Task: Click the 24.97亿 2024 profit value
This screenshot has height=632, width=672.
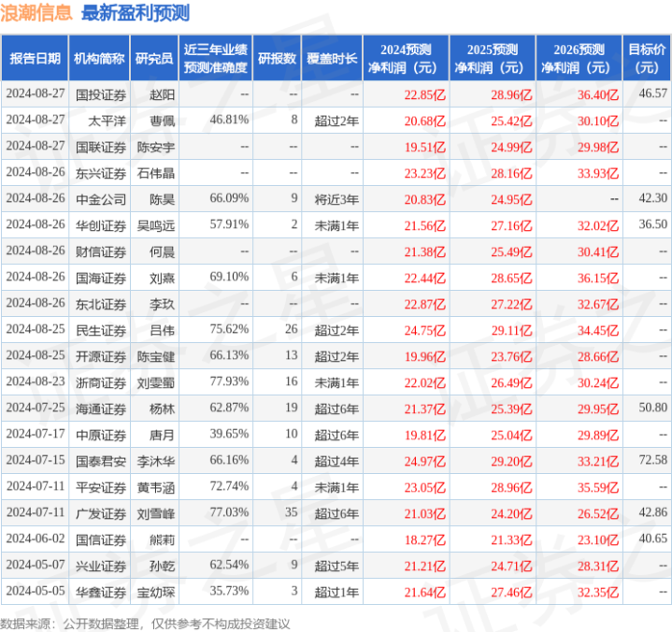Action: click(424, 461)
